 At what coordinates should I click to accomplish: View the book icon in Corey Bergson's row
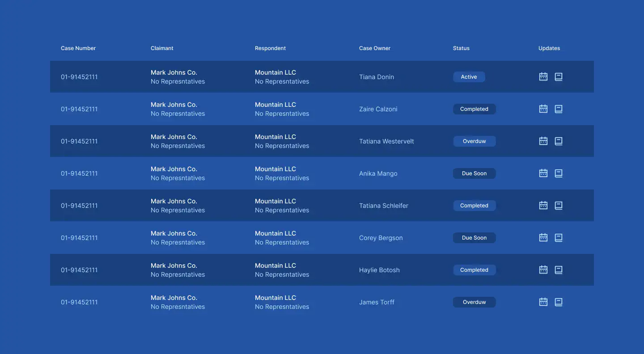pos(559,237)
